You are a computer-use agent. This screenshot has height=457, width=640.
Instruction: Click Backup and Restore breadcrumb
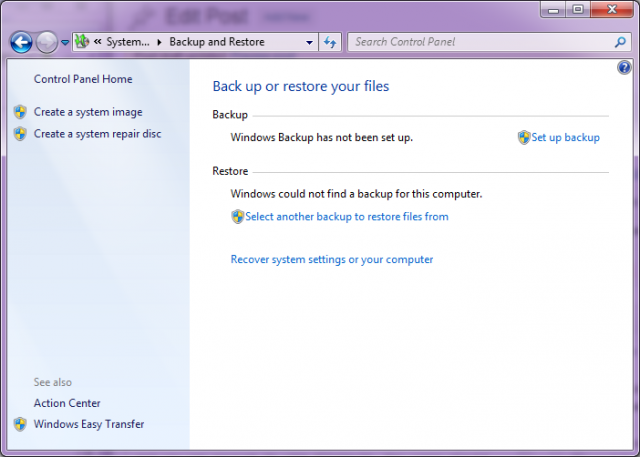(217, 42)
